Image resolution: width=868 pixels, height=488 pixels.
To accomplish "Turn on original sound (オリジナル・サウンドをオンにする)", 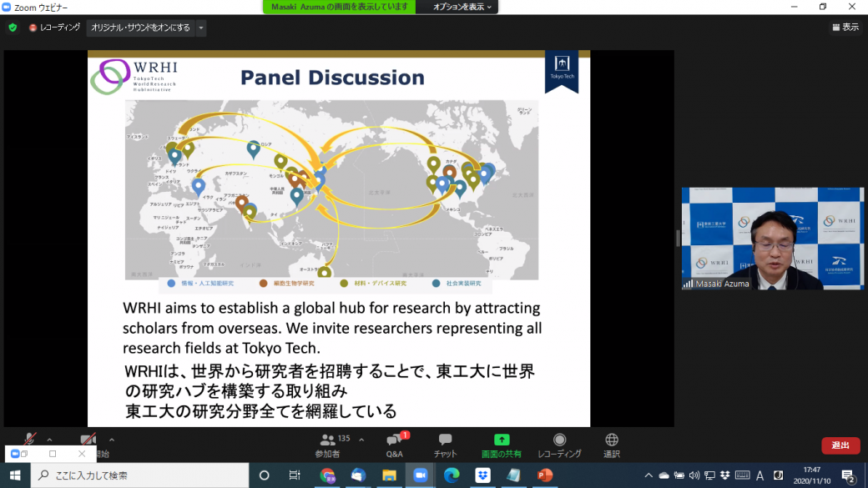I will coord(140,28).
